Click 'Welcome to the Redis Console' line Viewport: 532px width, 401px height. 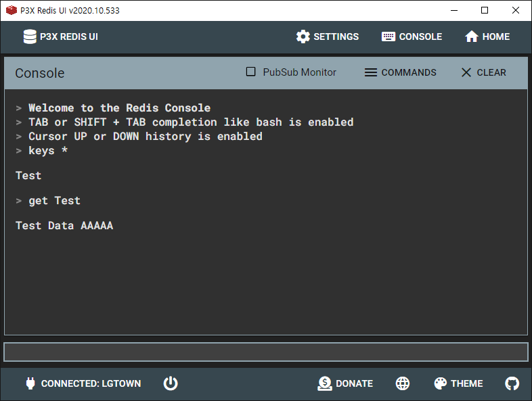tap(119, 108)
